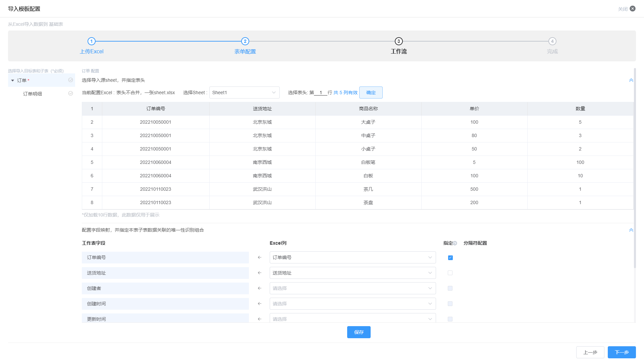Screen dimensions: 644x362
Task: Click the 白板笔 cell in the preview table
Action: (x=368, y=162)
